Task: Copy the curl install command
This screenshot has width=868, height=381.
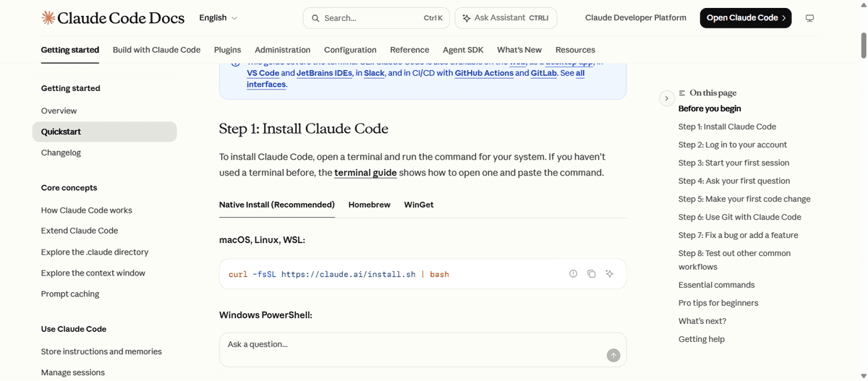Action: (592, 274)
